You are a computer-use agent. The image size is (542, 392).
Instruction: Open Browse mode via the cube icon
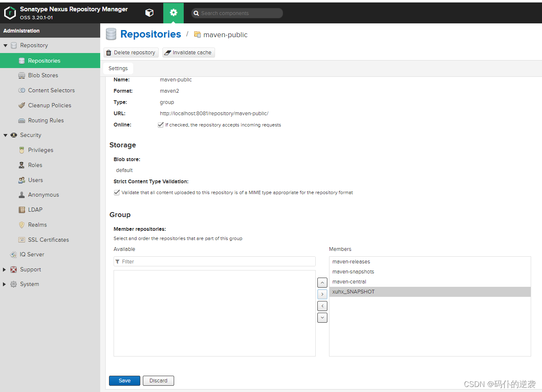pyautogui.click(x=149, y=13)
